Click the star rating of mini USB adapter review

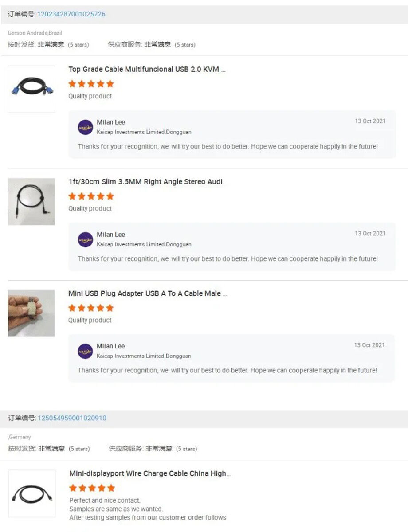[x=91, y=308]
